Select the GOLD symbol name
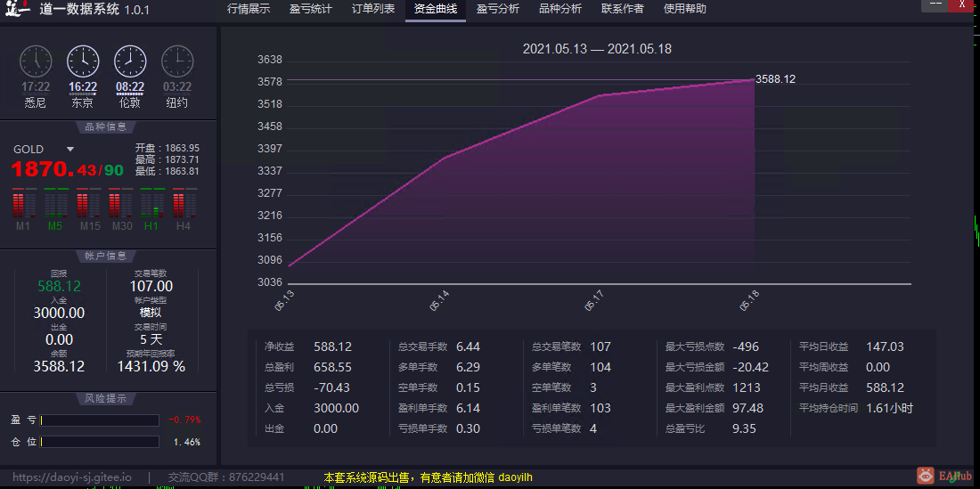Image resolution: width=980 pixels, height=489 pixels. (29, 150)
